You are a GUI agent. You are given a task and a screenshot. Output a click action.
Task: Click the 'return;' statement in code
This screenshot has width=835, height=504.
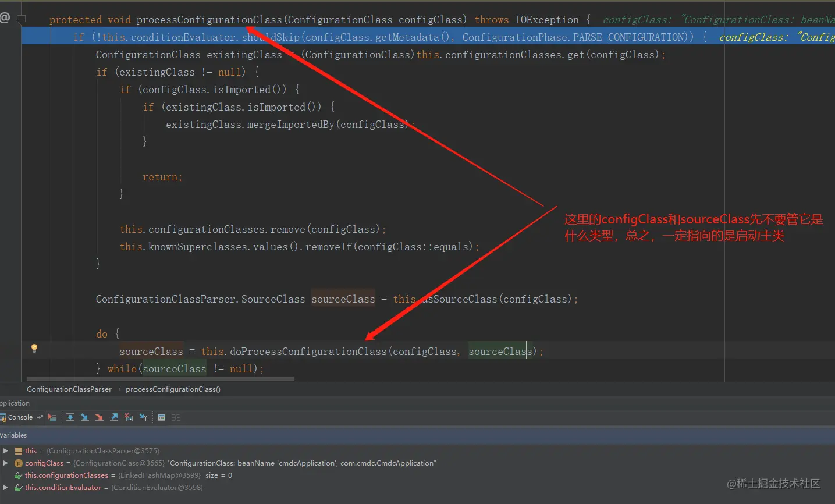click(x=162, y=177)
